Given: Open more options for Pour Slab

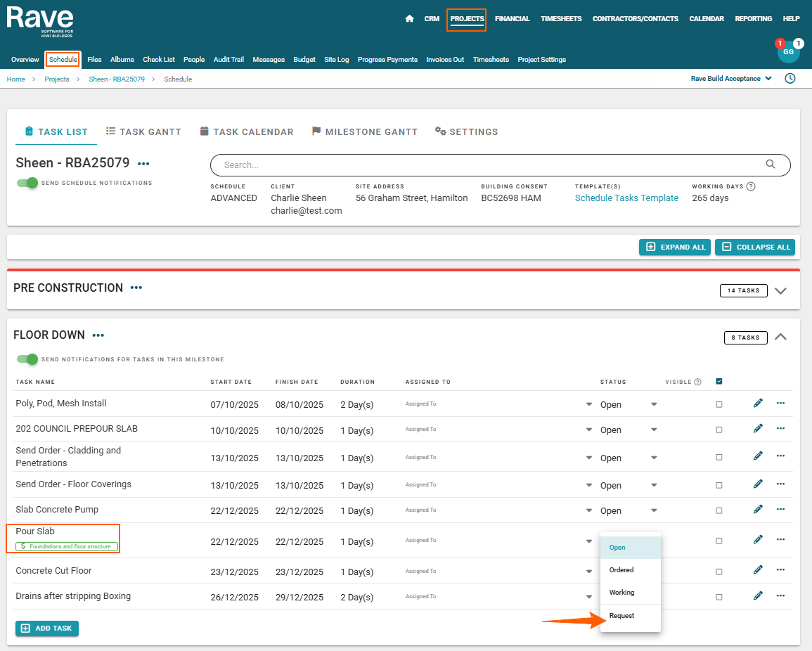Looking at the screenshot, I should [780, 540].
